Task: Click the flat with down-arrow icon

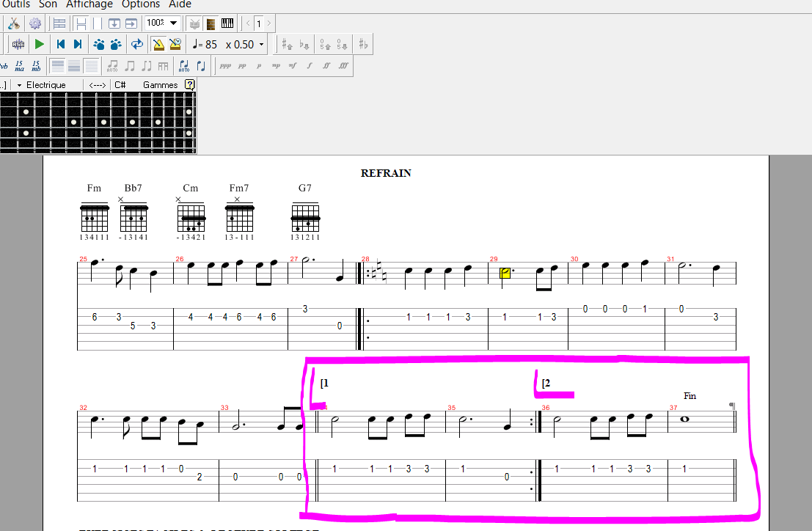Action: 304,45
